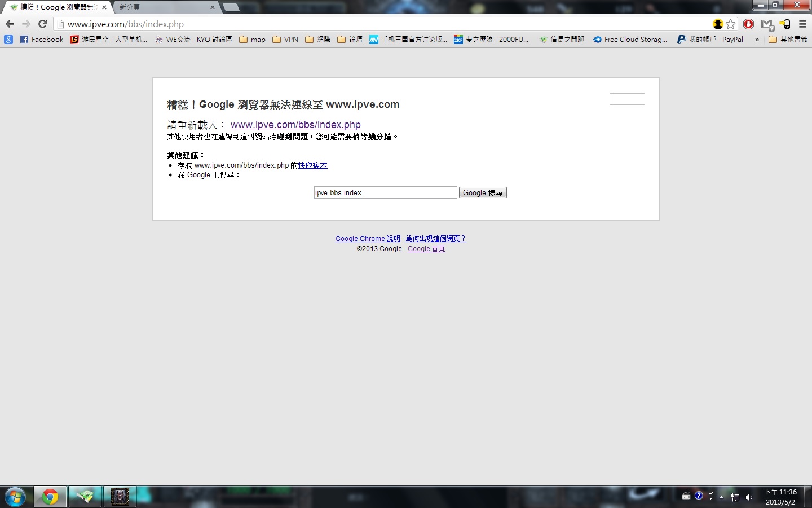Click the browser Back arrow
Screen dimensions: 812x508
[10, 24]
